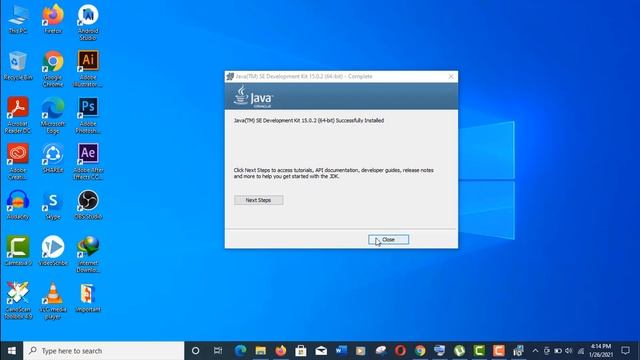Click the volume speaker tray icon
Image resolution: width=640 pixels, height=360 pixels.
tap(569, 351)
